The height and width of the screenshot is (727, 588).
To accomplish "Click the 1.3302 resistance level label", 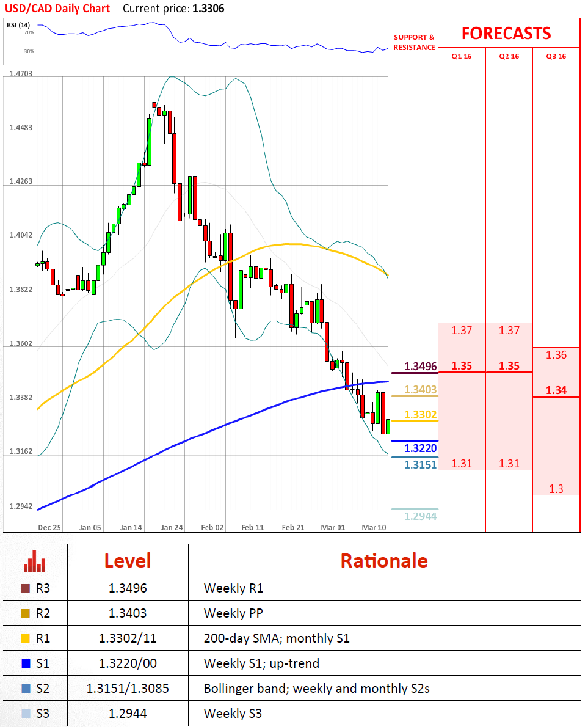I will [x=420, y=414].
